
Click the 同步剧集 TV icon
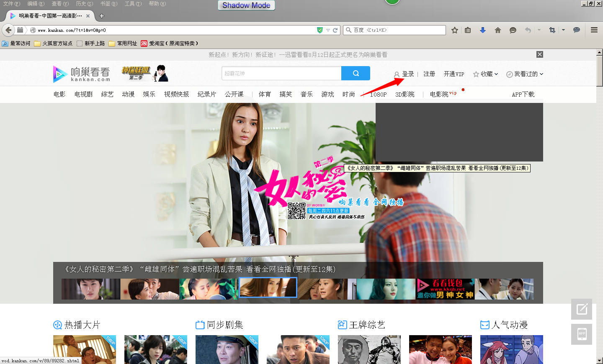[200, 325]
